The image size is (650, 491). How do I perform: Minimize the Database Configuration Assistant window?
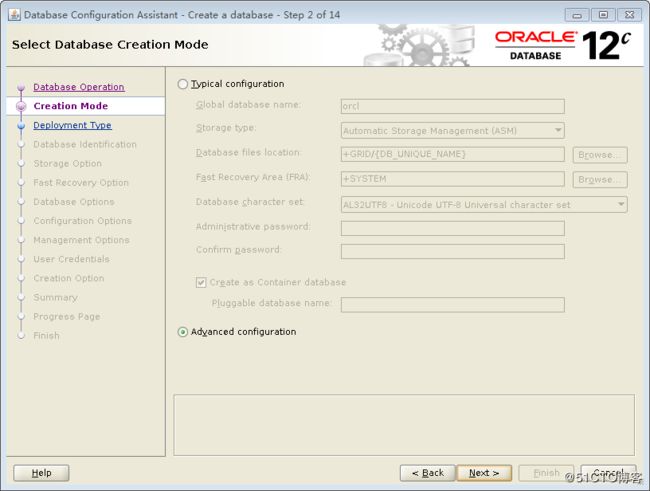[x=577, y=15]
